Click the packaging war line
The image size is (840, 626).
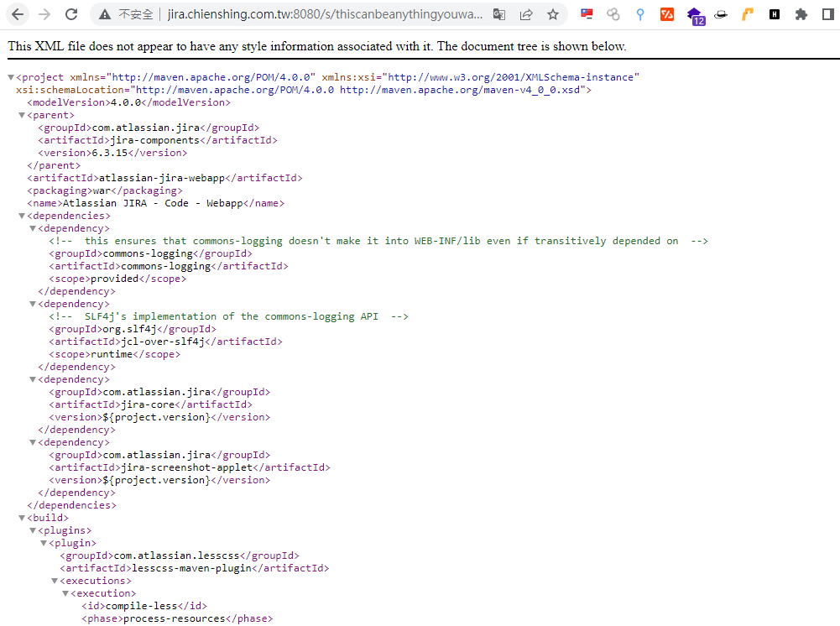pos(105,190)
